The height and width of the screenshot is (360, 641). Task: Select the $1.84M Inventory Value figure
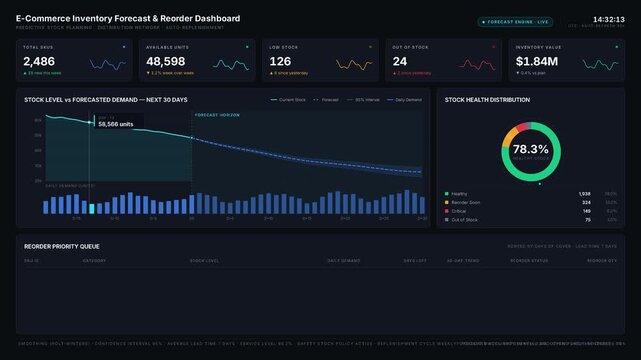537,61
